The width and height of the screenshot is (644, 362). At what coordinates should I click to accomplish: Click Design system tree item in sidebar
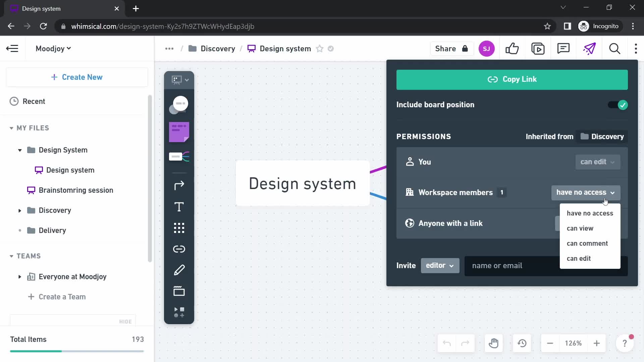tap(70, 170)
